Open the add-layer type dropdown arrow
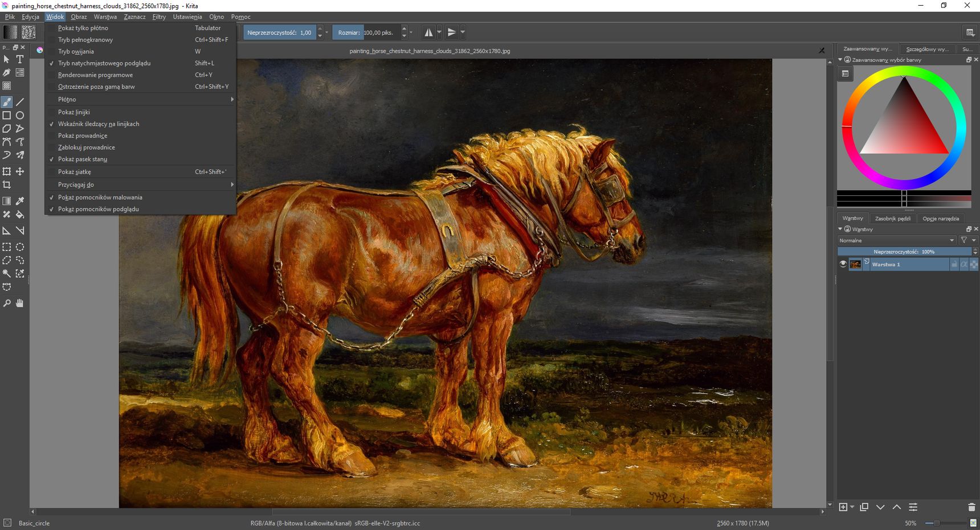980x530 pixels. (852, 507)
